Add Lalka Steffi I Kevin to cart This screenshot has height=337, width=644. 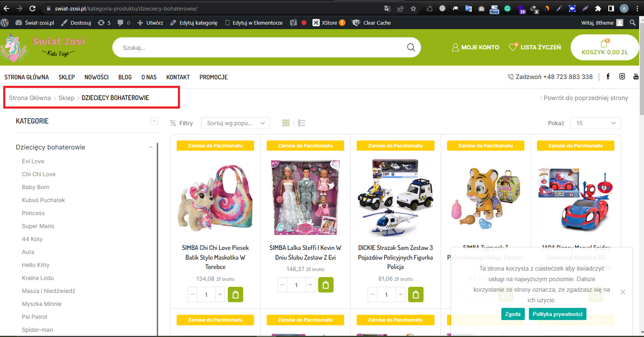326,285
